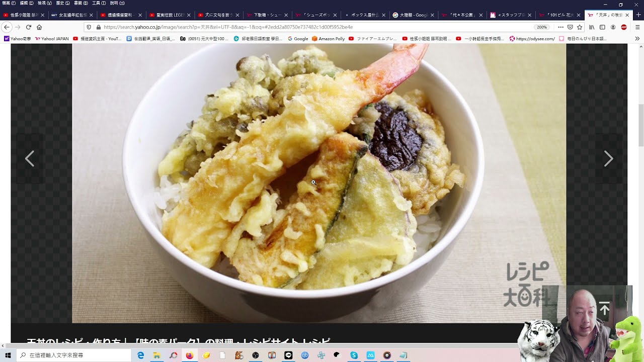Open Firefox from the taskbar
Screen dimensions: 644x362
click(189, 355)
